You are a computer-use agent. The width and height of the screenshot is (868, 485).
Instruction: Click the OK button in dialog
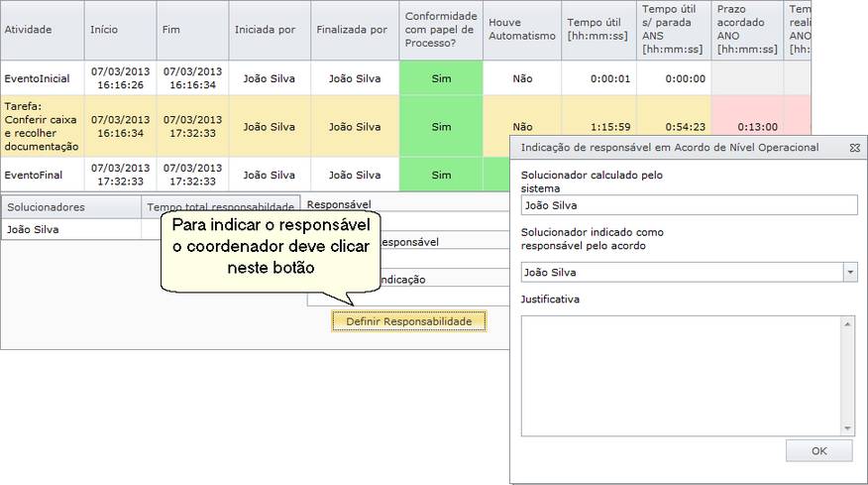819,450
